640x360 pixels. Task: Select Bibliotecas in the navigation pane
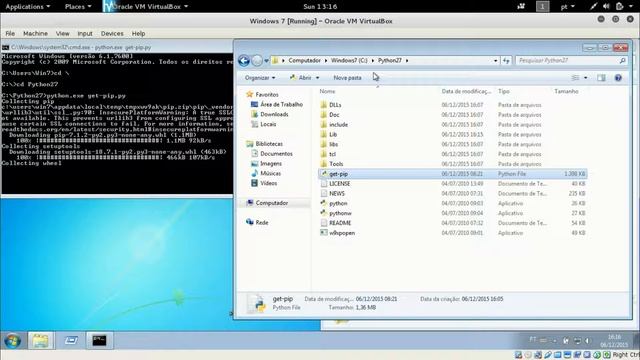click(269, 144)
